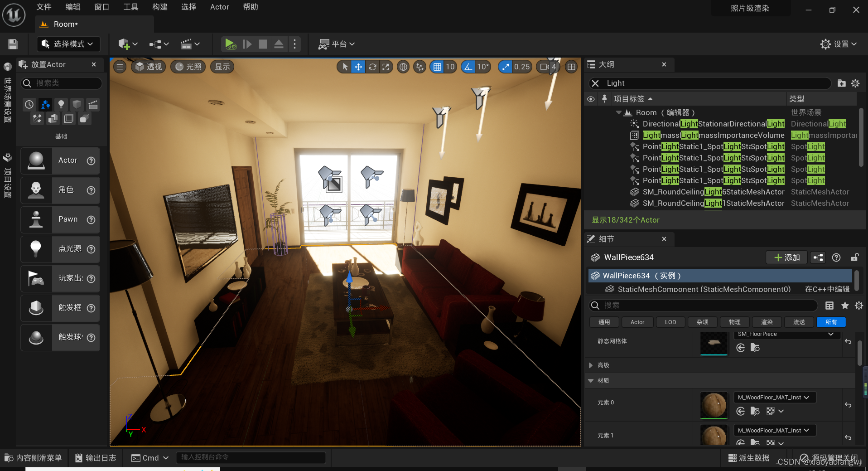Click the 点光源 point light item
The height and width of the screenshot is (471, 868).
pyautogui.click(x=60, y=249)
